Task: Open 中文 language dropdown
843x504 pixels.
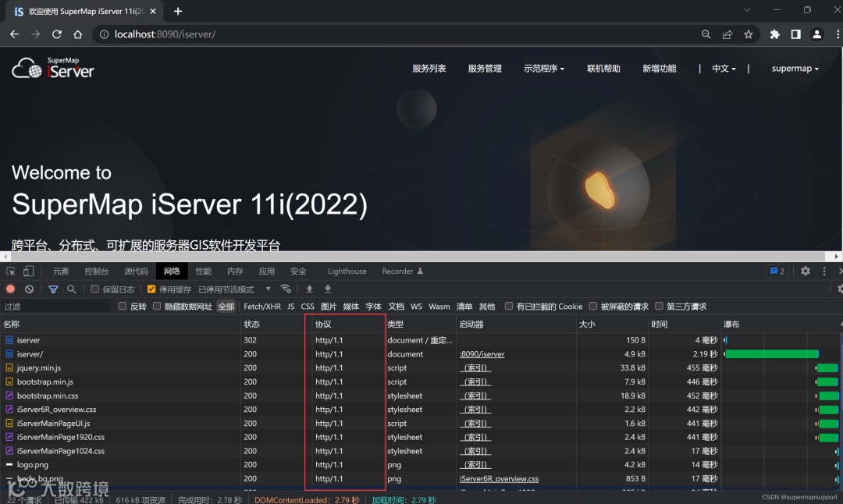Action: pos(724,68)
